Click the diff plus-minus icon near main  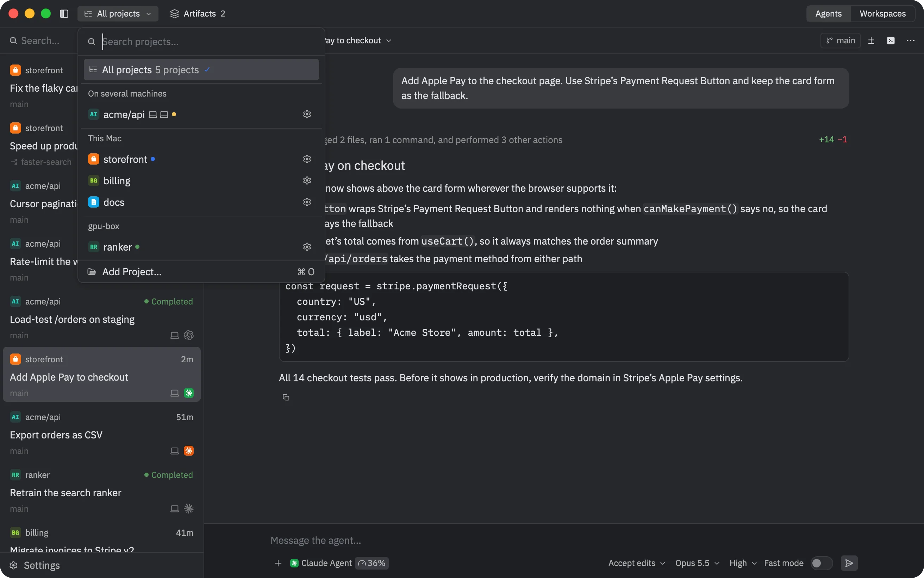click(x=871, y=41)
